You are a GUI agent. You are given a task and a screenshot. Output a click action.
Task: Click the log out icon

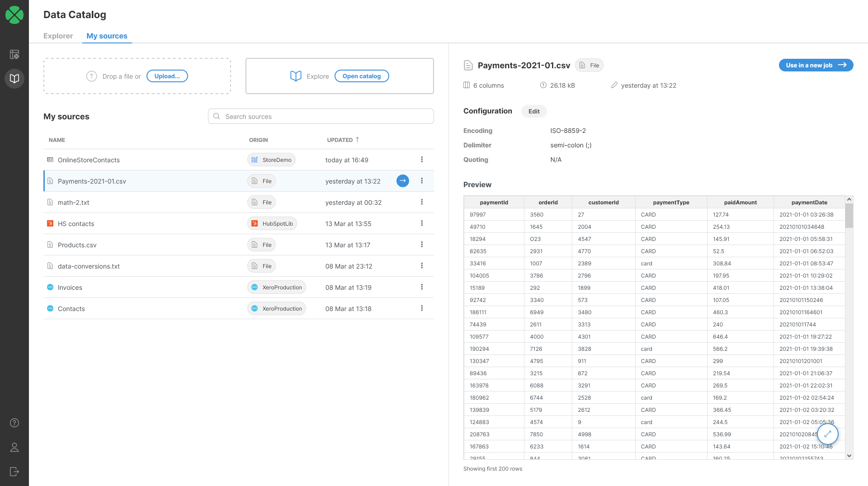[x=14, y=472]
